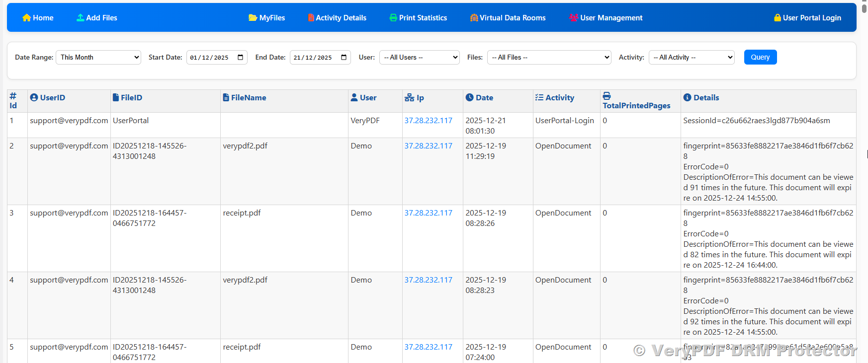The width and height of the screenshot is (868, 363).
Task: Click the Print Statistics printer icon
Action: pyautogui.click(x=393, y=18)
